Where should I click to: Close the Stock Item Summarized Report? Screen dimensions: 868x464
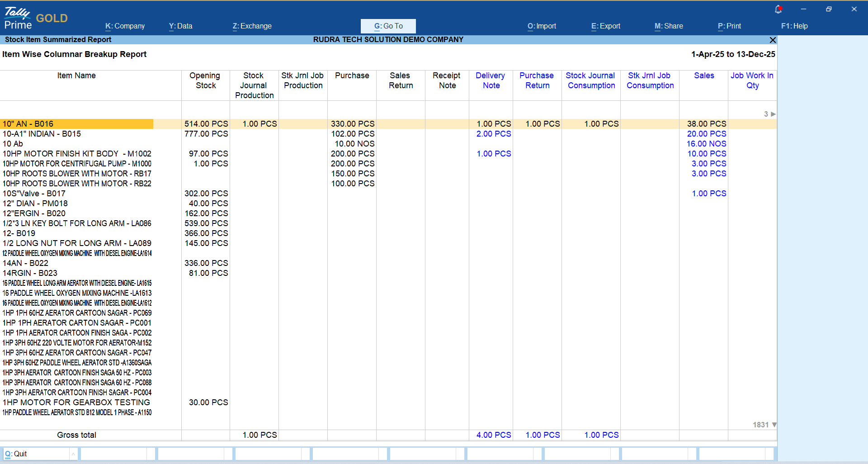pyautogui.click(x=773, y=40)
